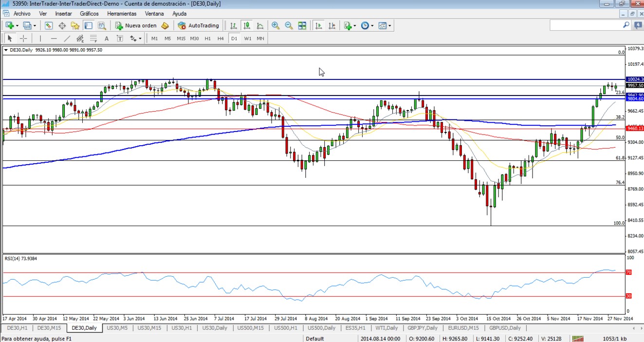The width and height of the screenshot is (644, 342).
Task: Switch to the US30,Daily chart tab
Action: [214, 328]
